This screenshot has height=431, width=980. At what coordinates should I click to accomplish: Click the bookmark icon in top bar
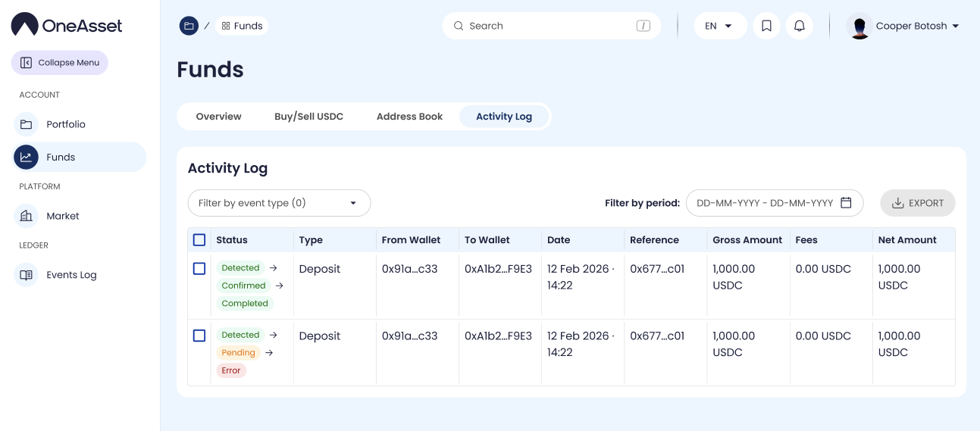point(766,26)
